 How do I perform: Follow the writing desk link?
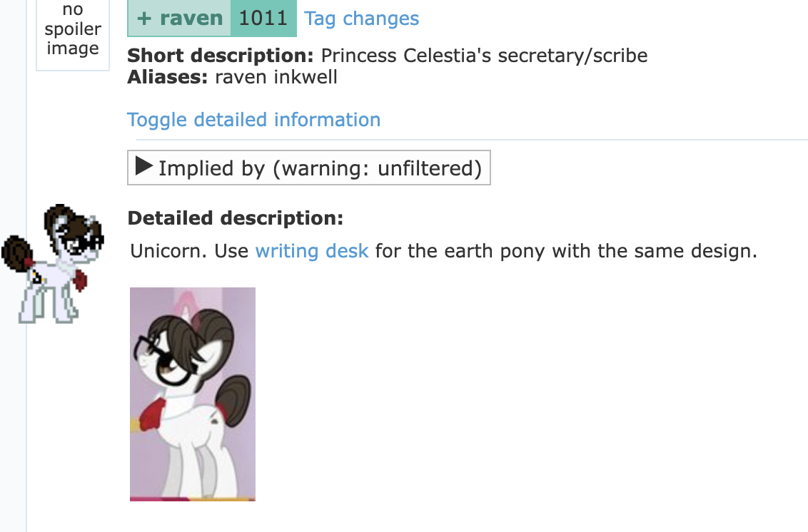[x=312, y=250]
